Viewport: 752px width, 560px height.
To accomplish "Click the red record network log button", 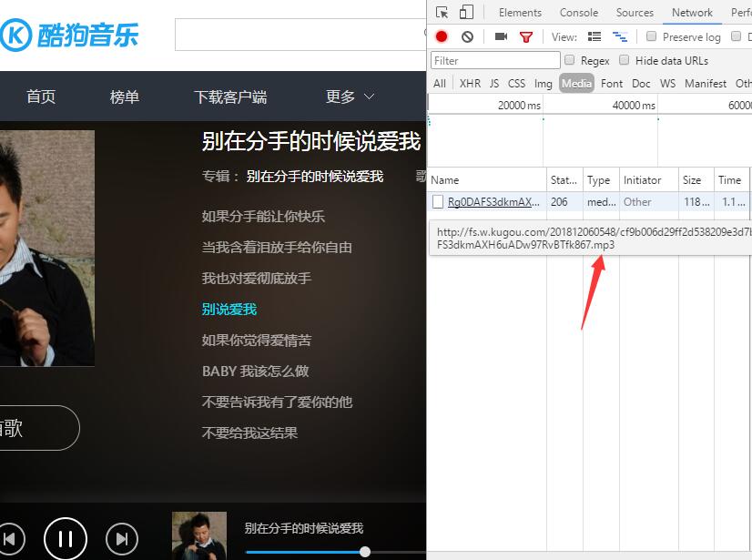I will 439,36.
